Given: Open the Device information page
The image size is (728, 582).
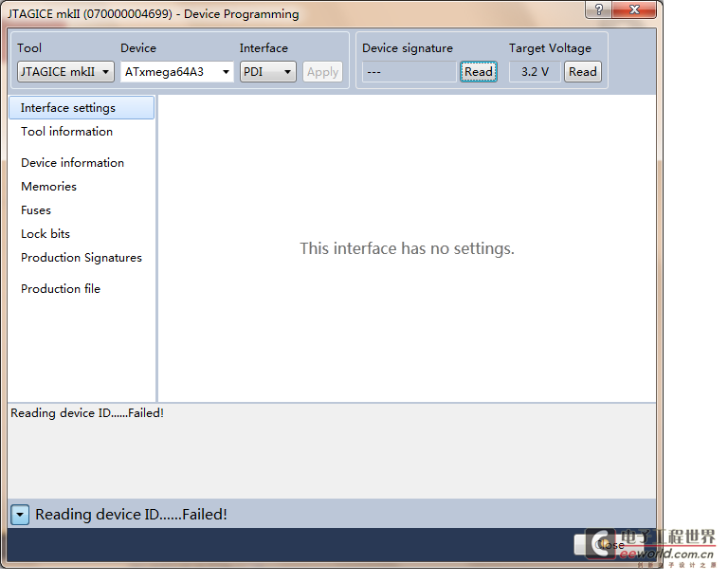Looking at the screenshot, I should pyautogui.click(x=72, y=162).
